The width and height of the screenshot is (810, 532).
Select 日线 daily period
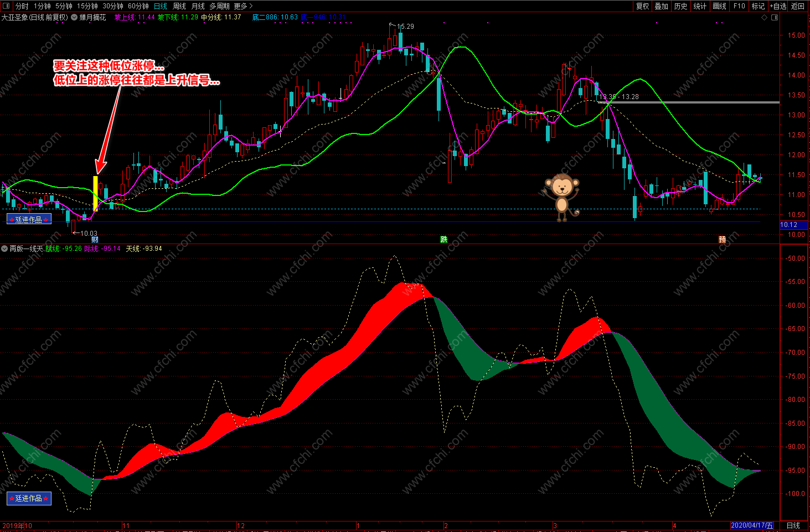(161, 6)
